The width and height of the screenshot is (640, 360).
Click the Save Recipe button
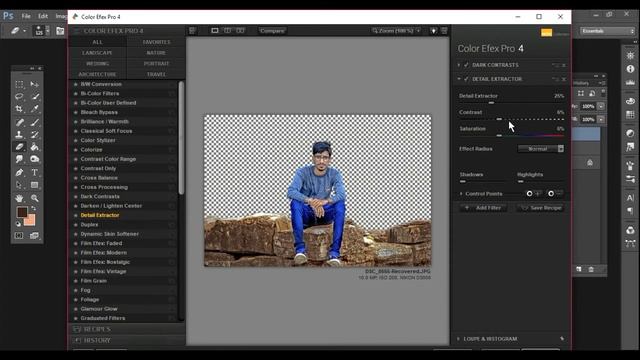[541, 208]
